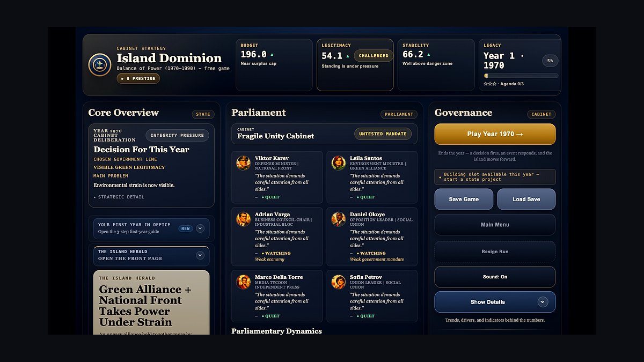Select Leila Santos's portrait avatar
This screenshot has width=644, height=362.
[339, 163]
